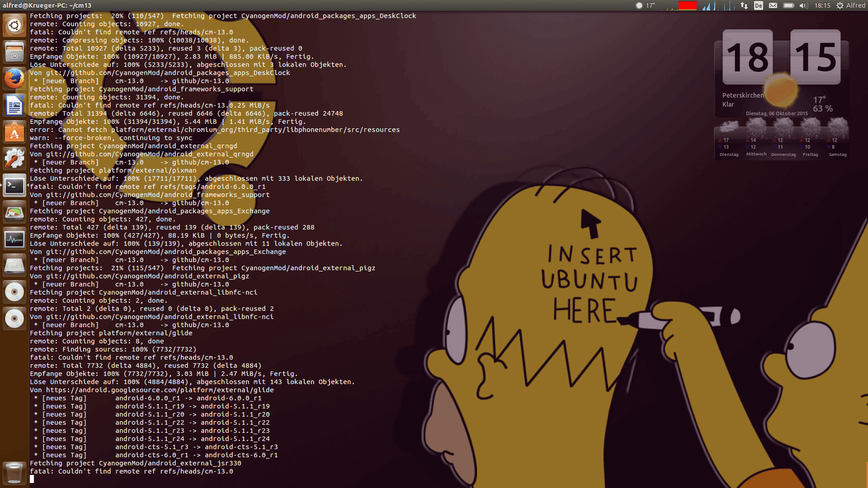Click tag line android-cts-6.0_r1
This screenshot has height=488, width=868.
tap(156, 455)
